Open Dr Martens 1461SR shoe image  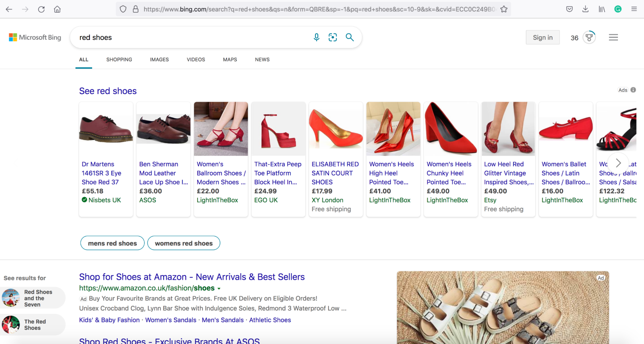(106, 129)
